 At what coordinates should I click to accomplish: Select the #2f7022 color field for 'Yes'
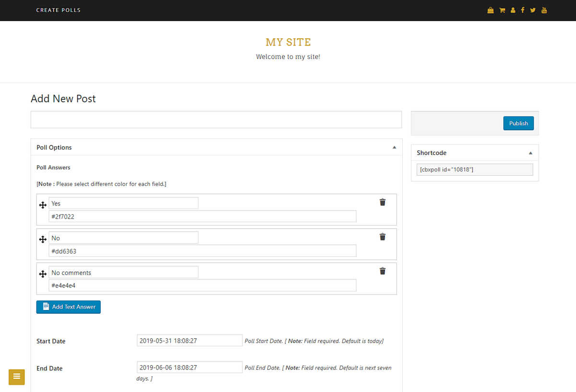[203, 216]
